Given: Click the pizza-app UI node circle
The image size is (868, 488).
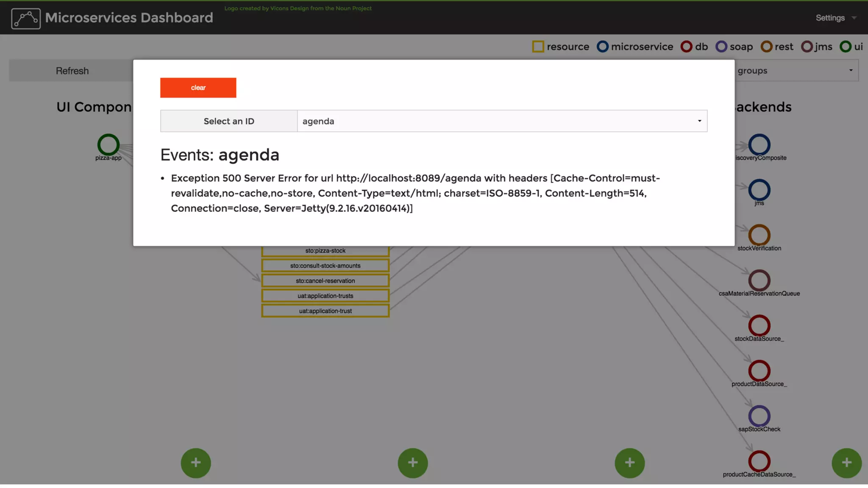Looking at the screenshot, I should (x=108, y=145).
